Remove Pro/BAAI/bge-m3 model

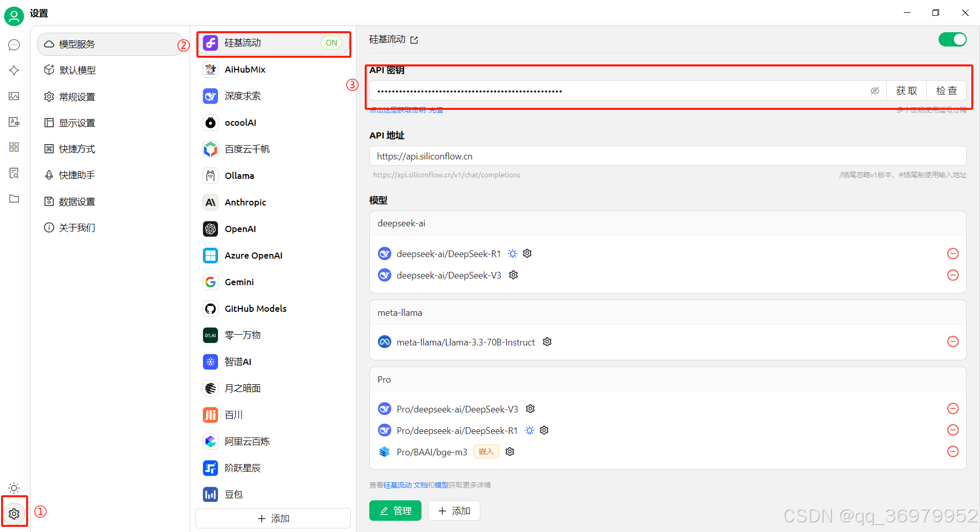[x=953, y=451]
